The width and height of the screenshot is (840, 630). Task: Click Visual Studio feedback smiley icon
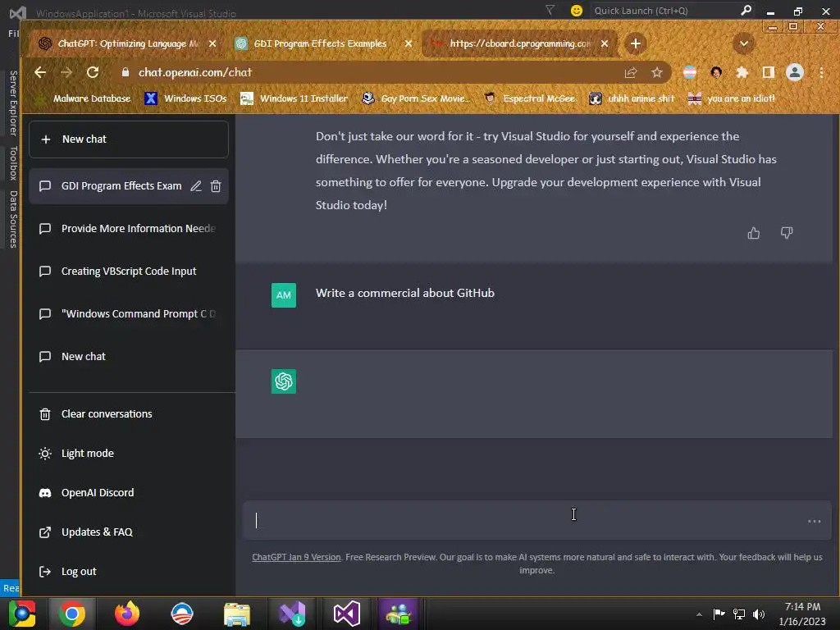pyautogui.click(x=577, y=11)
